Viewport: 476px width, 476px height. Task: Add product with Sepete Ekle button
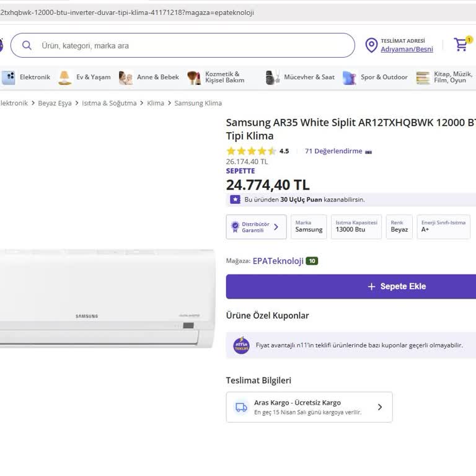point(351,286)
